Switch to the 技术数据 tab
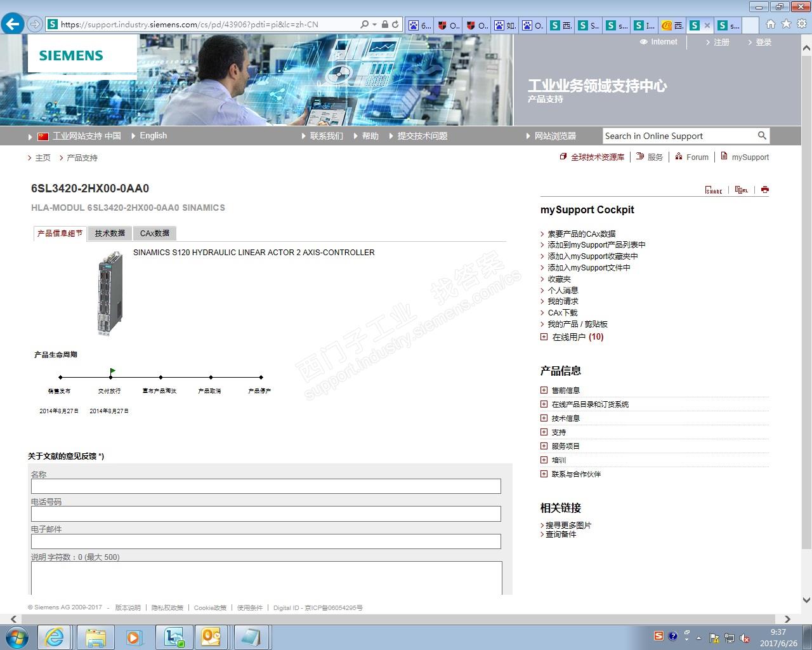 click(x=110, y=234)
